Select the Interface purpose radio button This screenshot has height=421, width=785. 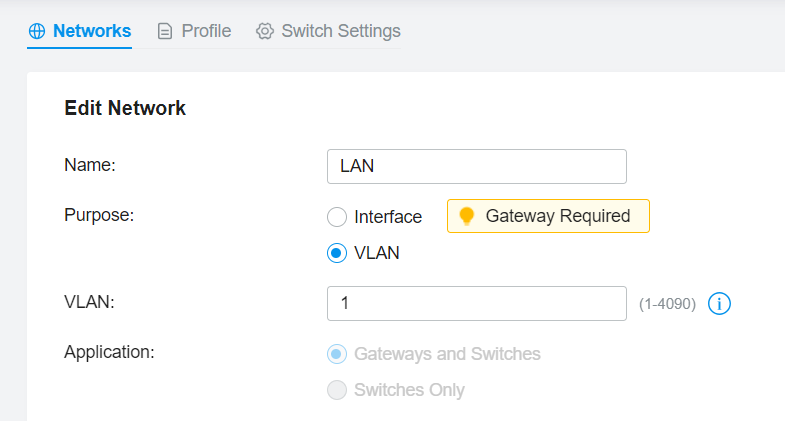click(x=337, y=217)
